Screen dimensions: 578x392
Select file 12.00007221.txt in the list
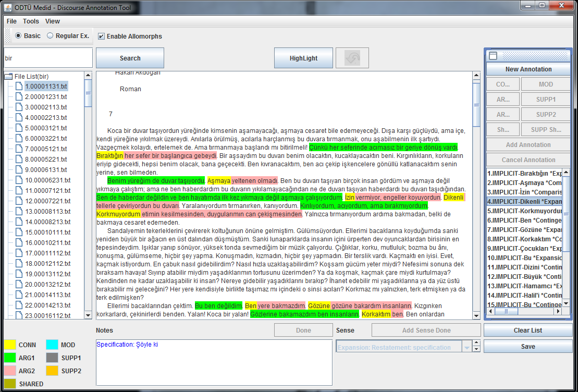point(47,201)
